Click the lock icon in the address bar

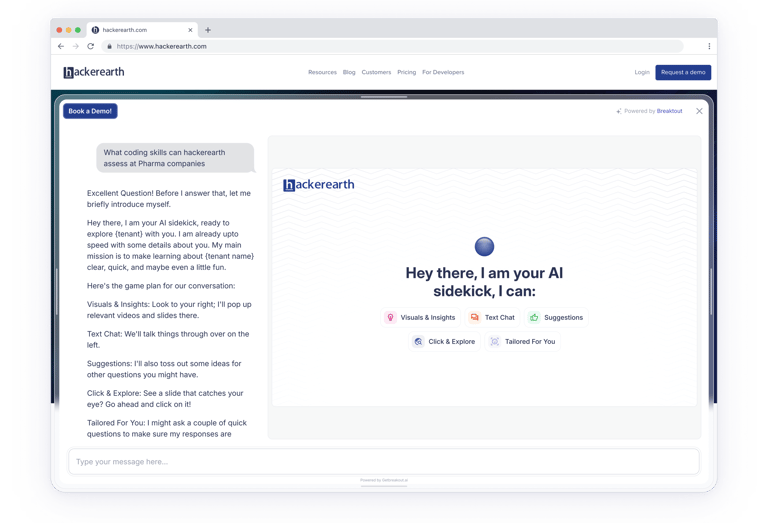(x=109, y=46)
